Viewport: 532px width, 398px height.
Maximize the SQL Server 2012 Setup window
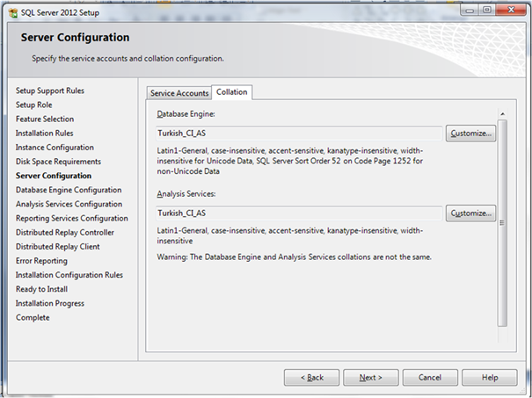(487, 11)
